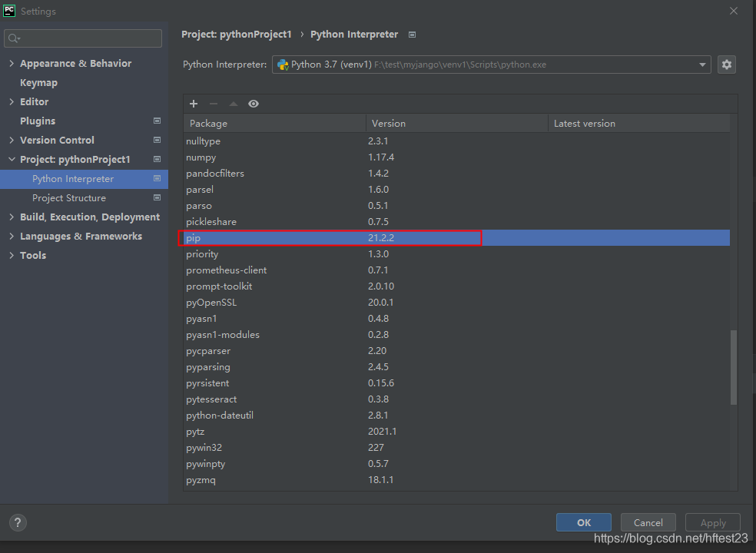Collapse the Project: pythonProject1 section
The height and width of the screenshot is (553, 756).
point(11,159)
